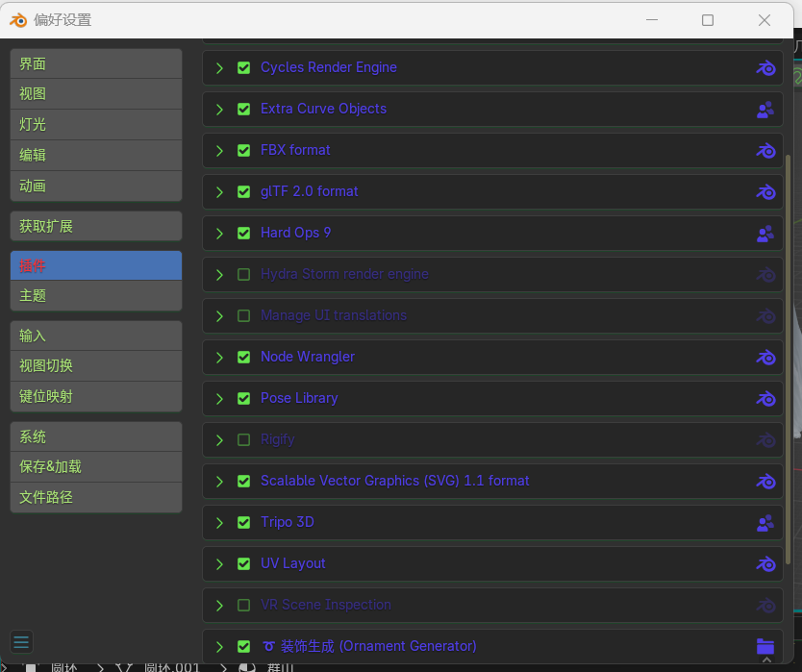The image size is (802, 672).
Task: Click dimmed Blender icon on VR Scene Inspection row
Action: pyautogui.click(x=765, y=606)
